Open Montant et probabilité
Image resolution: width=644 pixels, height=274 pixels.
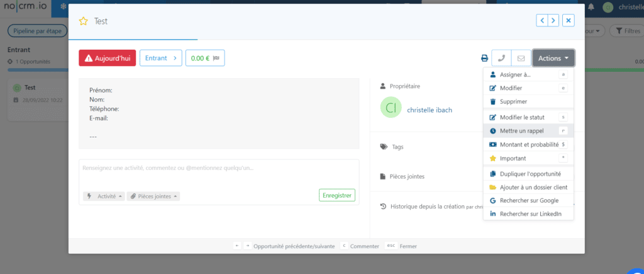pyautogui.click(x=528, y=144)
